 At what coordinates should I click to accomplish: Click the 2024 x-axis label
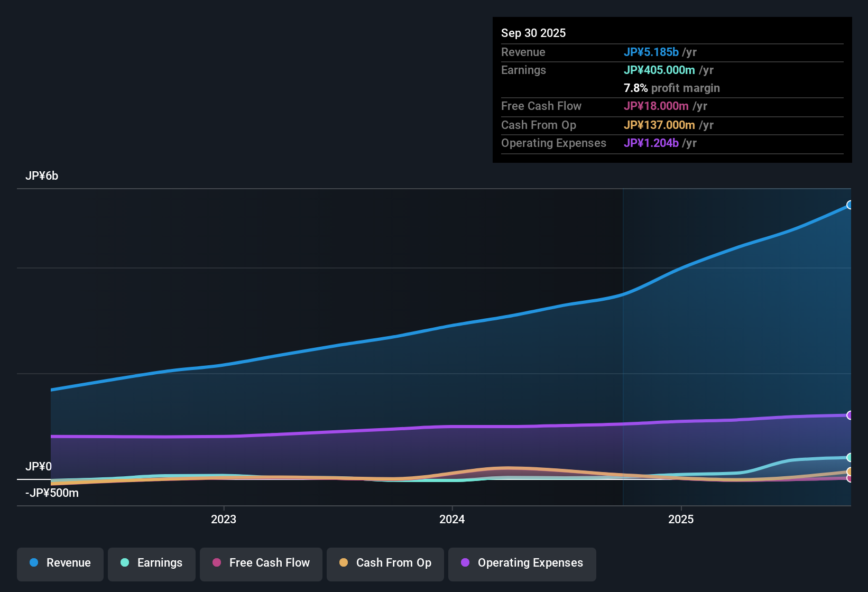(452, 520)
